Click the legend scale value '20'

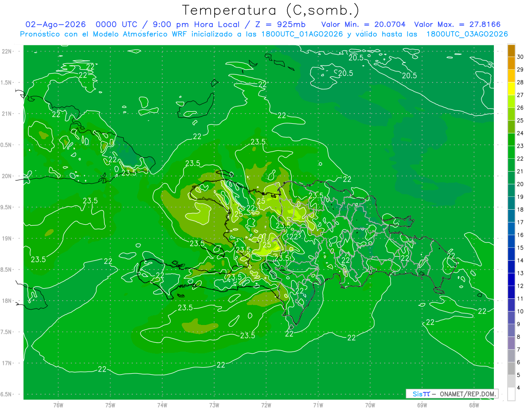(x=520, y=184)
